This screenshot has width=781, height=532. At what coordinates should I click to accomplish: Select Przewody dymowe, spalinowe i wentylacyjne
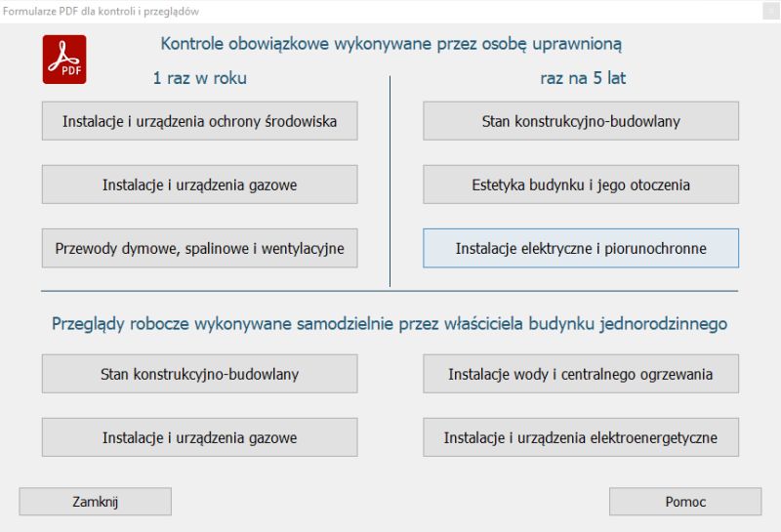click(199, 249)
